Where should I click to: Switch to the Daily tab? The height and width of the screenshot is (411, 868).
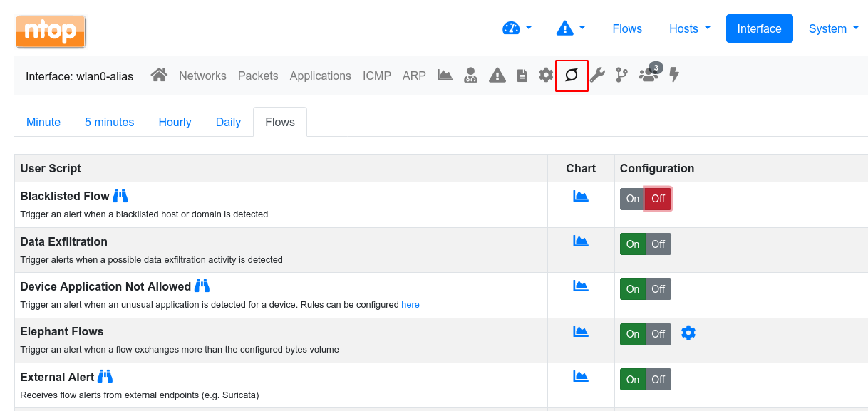(228, 122)
